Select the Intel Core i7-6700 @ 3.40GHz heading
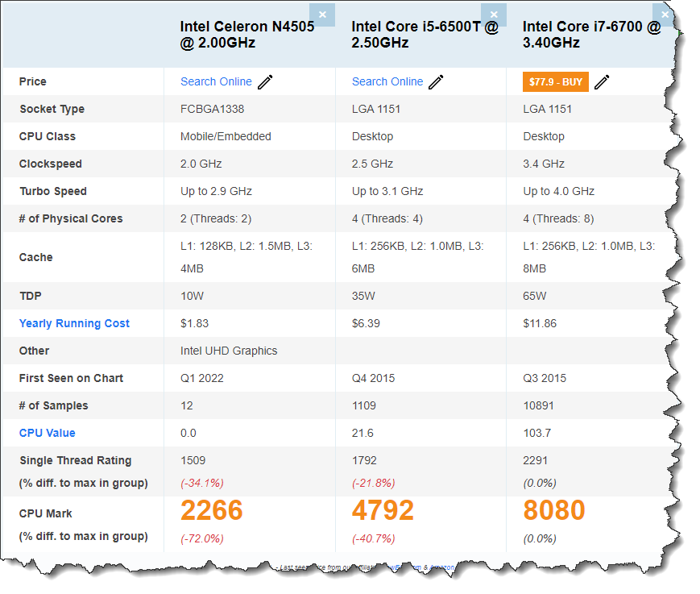 click(x=591, y=35)
